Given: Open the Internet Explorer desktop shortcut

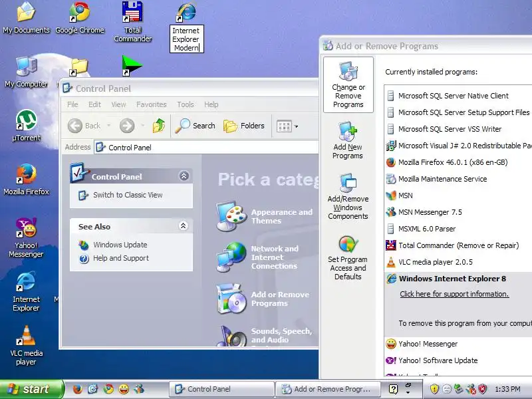Looking at the screenshot, I should [26, 291].
